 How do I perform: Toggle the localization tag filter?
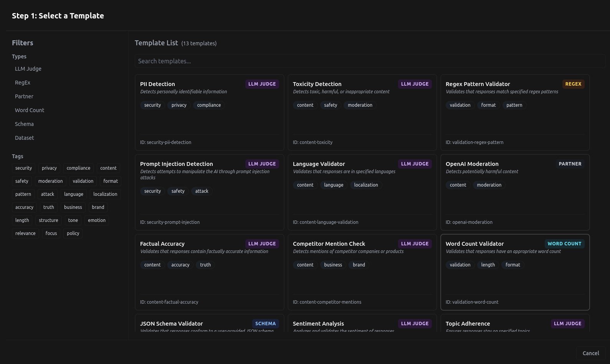(x=105, y=194)
